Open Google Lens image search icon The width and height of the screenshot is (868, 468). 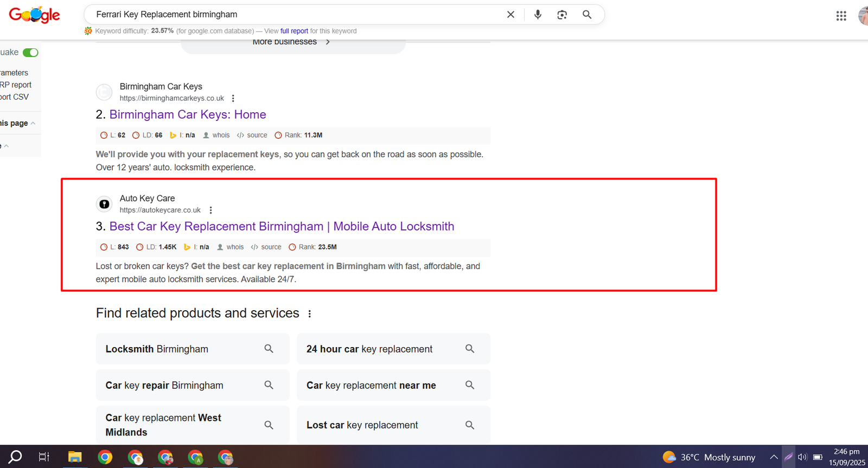(x=562, y=15)
